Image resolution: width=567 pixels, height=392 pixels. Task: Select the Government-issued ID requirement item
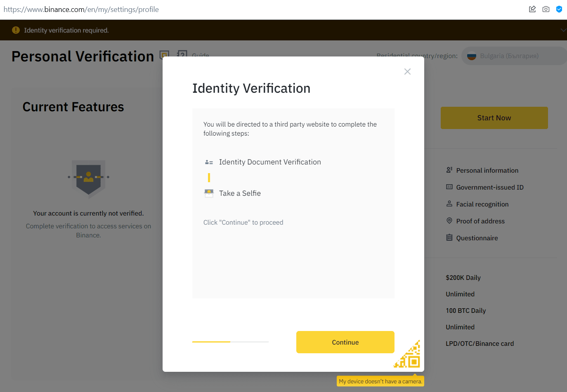pyautogui.click(x=489, y=187)
